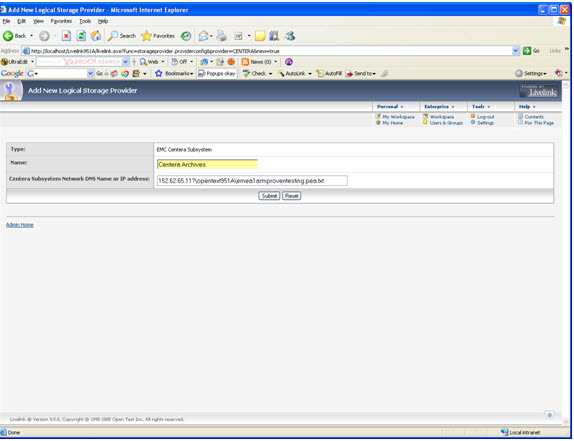
Task: Click the green Go arrow button
Action: [531, 51]
